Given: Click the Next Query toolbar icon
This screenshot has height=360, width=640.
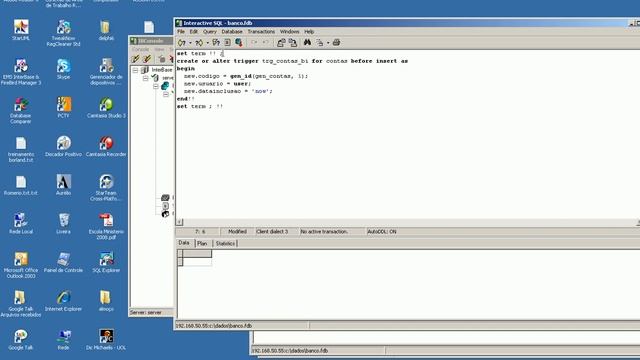Looking at the screenshot, I should (199, 42).
